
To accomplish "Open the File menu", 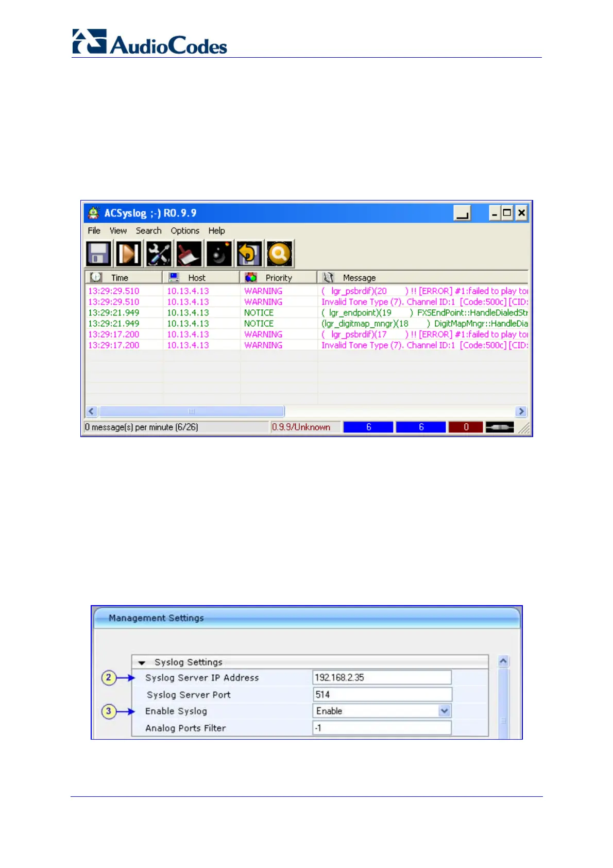I will (94, 230).
